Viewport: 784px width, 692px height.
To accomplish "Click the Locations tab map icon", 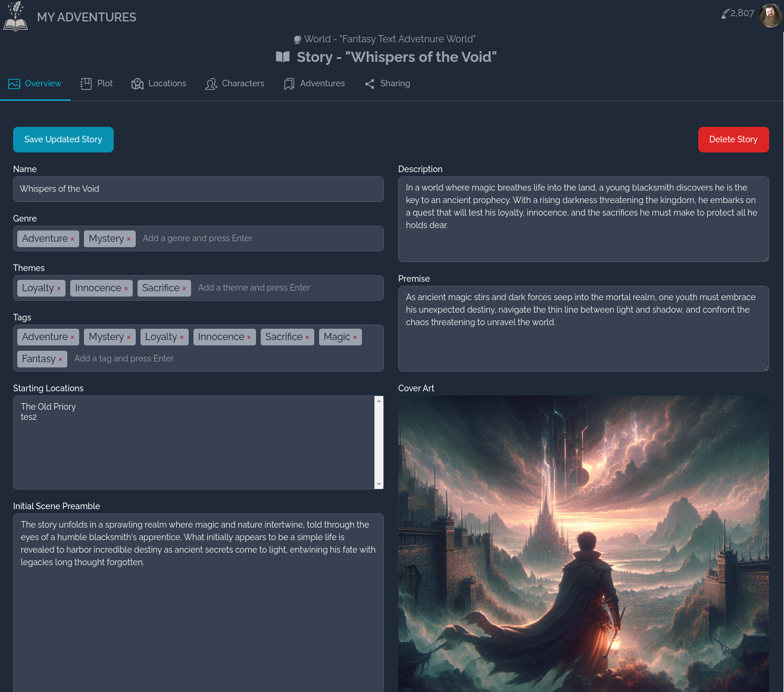I will (138, 84).
